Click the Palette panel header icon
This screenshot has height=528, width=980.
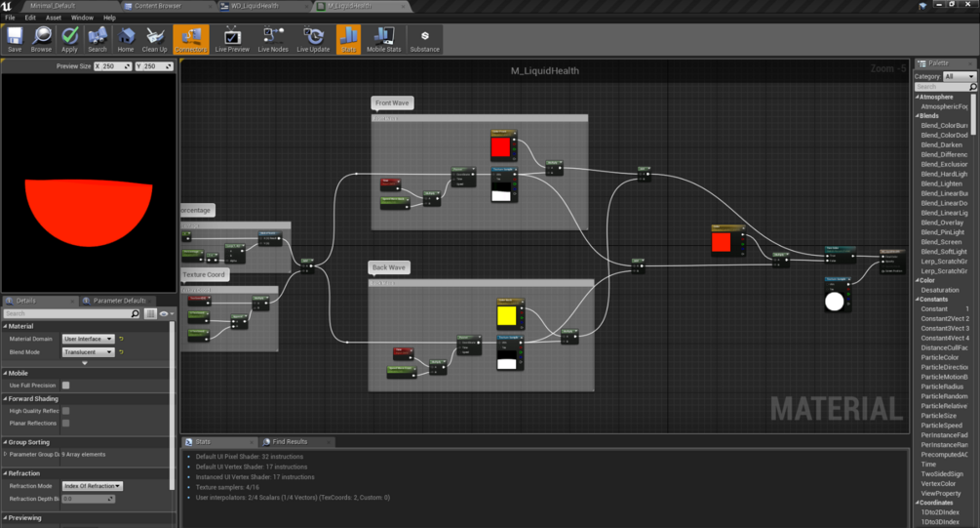[921, 63]
